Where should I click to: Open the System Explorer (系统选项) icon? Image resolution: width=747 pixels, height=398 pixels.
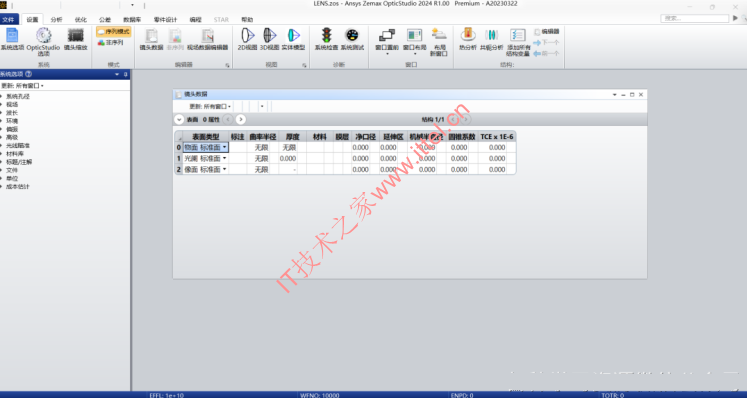[12, 36]
